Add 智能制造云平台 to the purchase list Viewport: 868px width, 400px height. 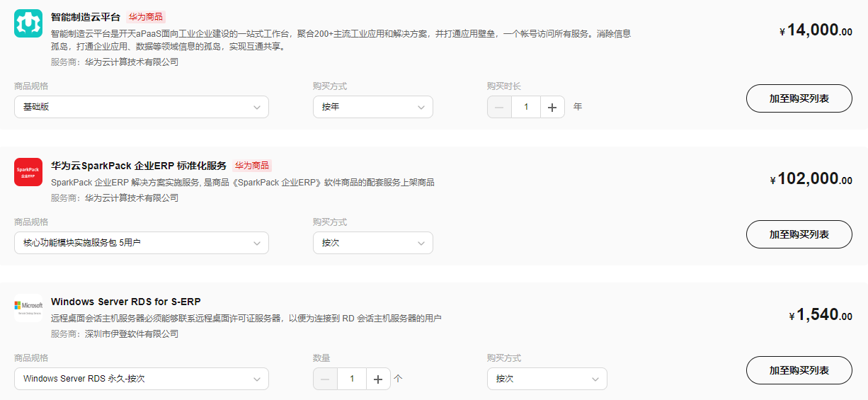coord(799,98)
